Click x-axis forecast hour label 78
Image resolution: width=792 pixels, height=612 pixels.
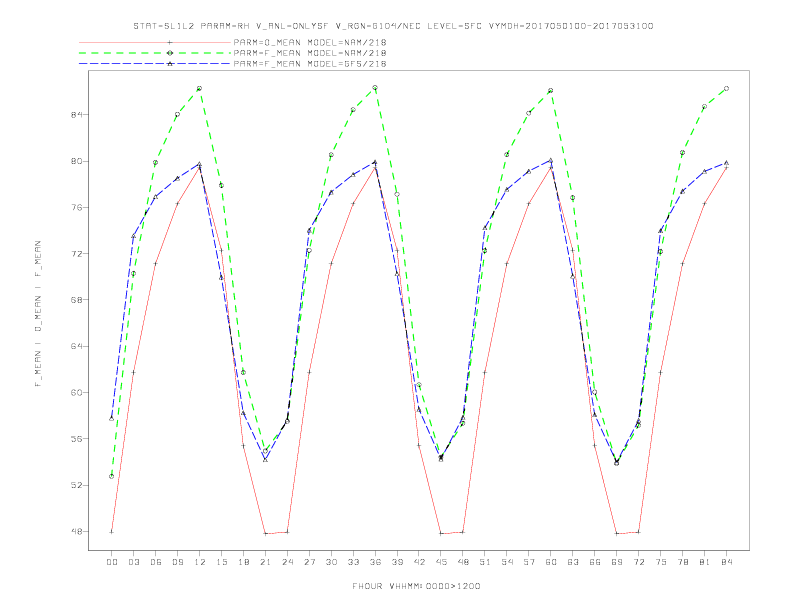coord(683,562)
